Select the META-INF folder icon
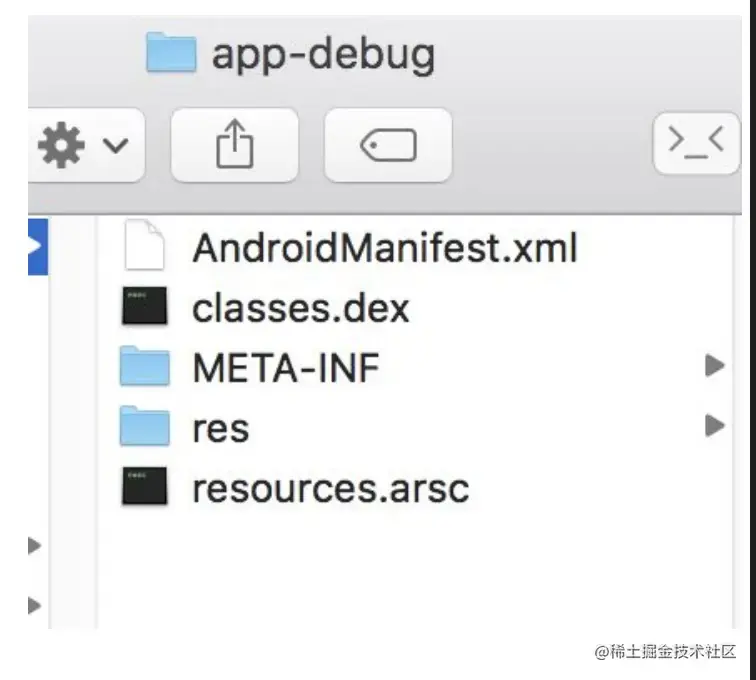This screenshot has width=756, height=680. point(145,366)
